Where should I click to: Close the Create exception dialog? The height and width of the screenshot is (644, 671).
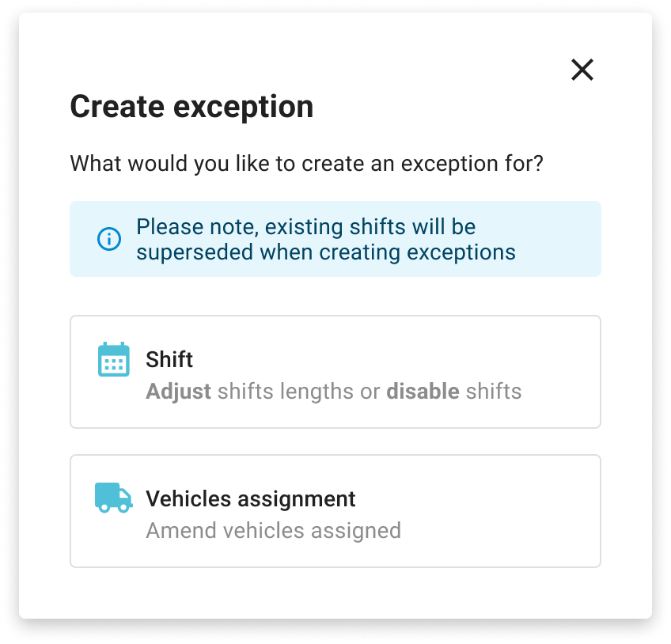[582, 70]
